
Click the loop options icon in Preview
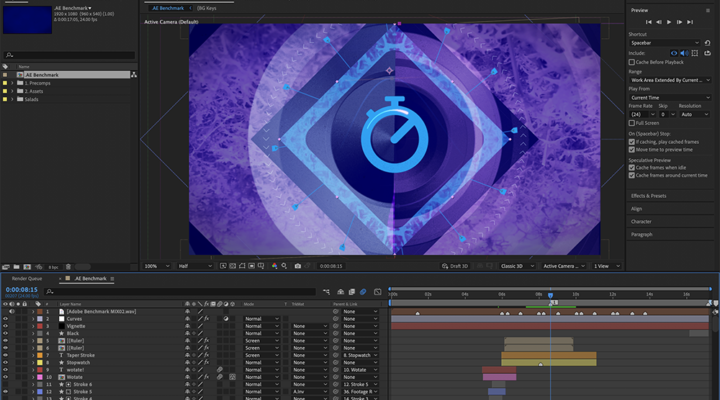(707, 53)
